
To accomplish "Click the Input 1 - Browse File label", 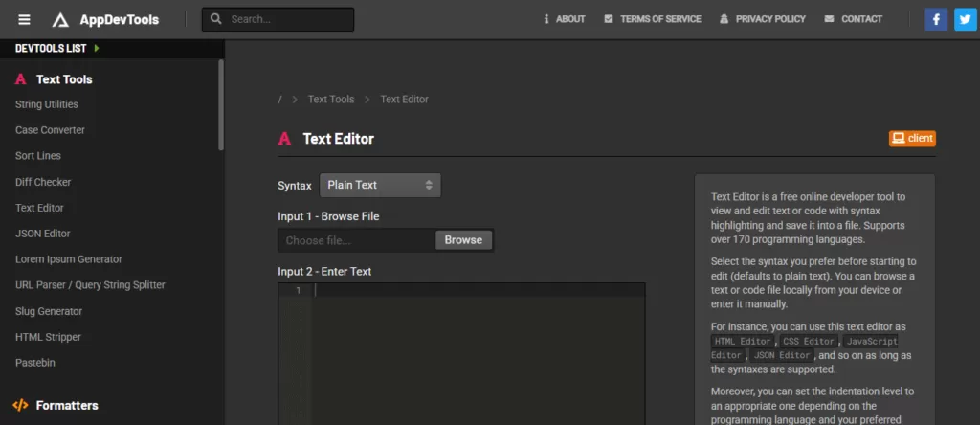I will (x=328, y=216).
